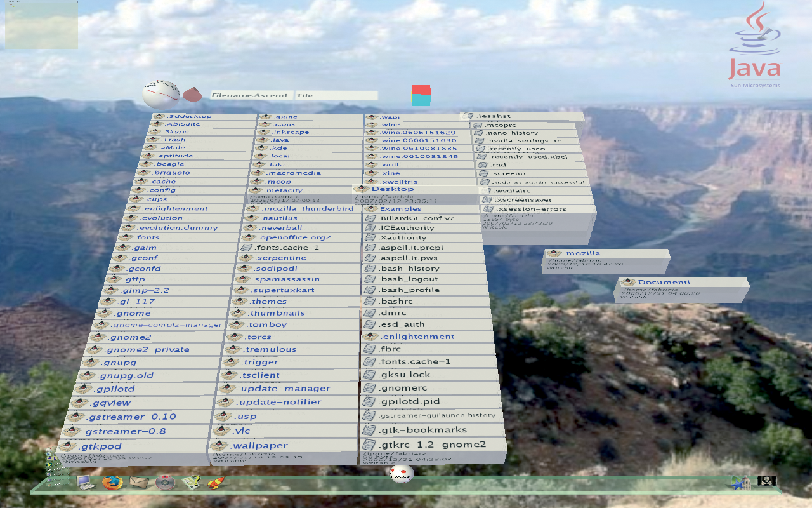Select the .gstreamer-guilaunch.history file
Screen dimensions: 812x508
pyautogui.click(x=432, y=415)
